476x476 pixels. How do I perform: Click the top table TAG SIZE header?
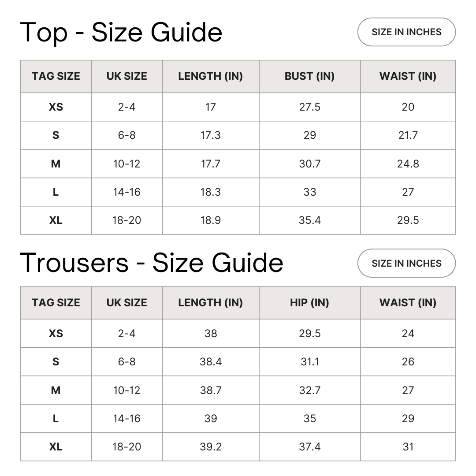(56, 76)
